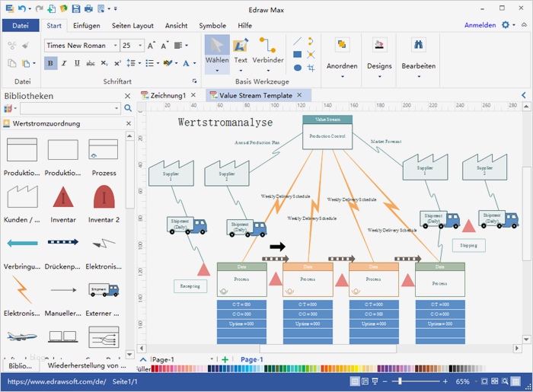Screen dimensions: 533x392
Task: Click the New document icon
Action: click(51, 9)
